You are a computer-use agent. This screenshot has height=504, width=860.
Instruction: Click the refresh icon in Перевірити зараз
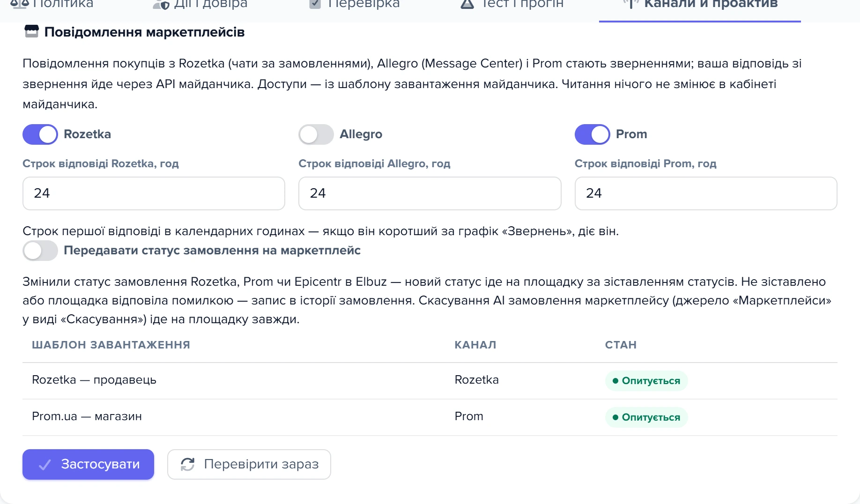(x=188, y=464)
